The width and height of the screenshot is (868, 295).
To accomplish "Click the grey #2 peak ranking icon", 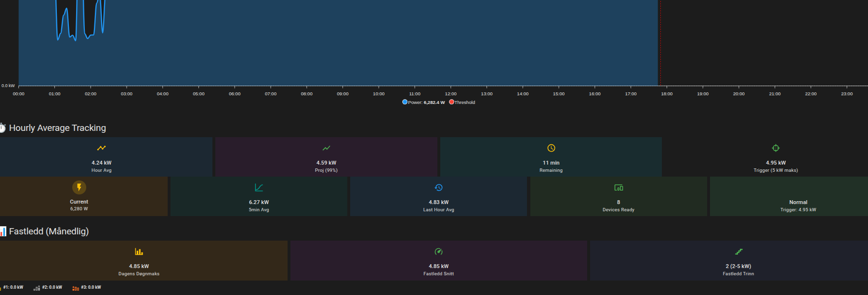I will pos(37,288).
